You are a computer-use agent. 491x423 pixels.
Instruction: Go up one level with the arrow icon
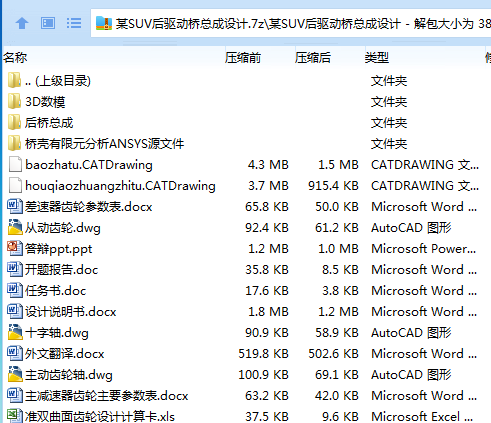click(22, 23)
